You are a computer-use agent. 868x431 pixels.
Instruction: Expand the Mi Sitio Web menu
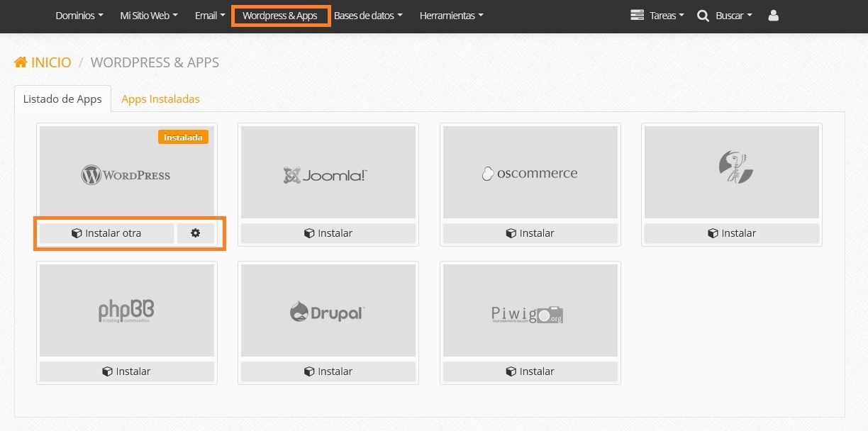click(149, 16)
